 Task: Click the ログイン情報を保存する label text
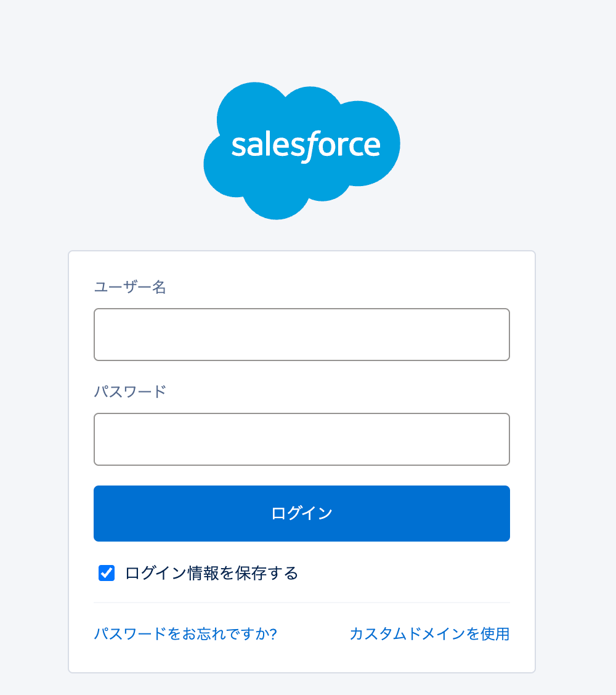coord(211,573)
